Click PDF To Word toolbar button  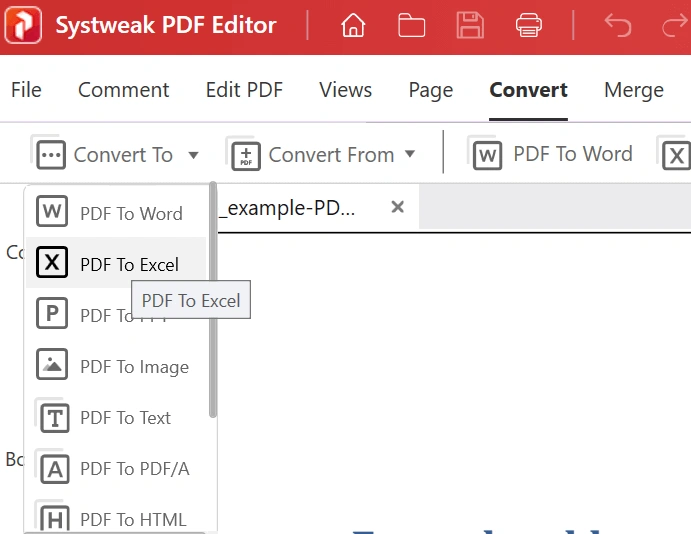pyautogui.click(x=551, y=155)
